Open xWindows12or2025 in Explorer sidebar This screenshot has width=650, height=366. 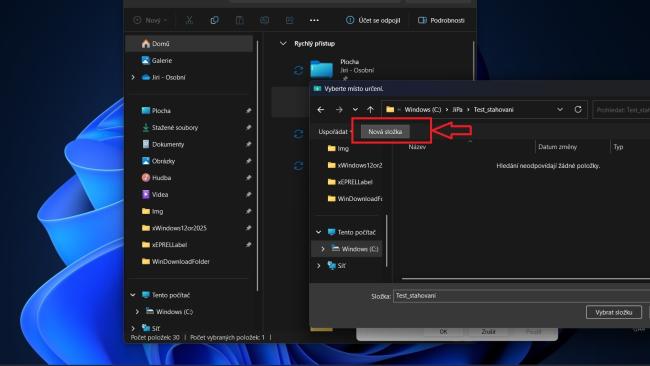pos(174,228)
